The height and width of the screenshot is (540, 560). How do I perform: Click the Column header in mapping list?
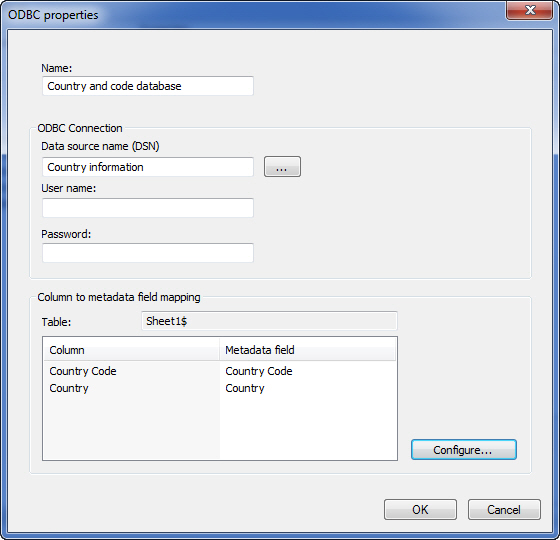pyautogui.click(x=131, y=350)
